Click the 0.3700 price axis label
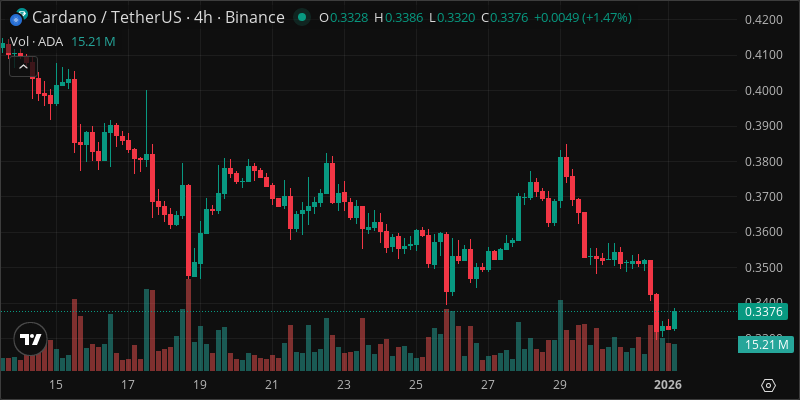The height and width of the screenshot is (400, 800). coord(764,197)
